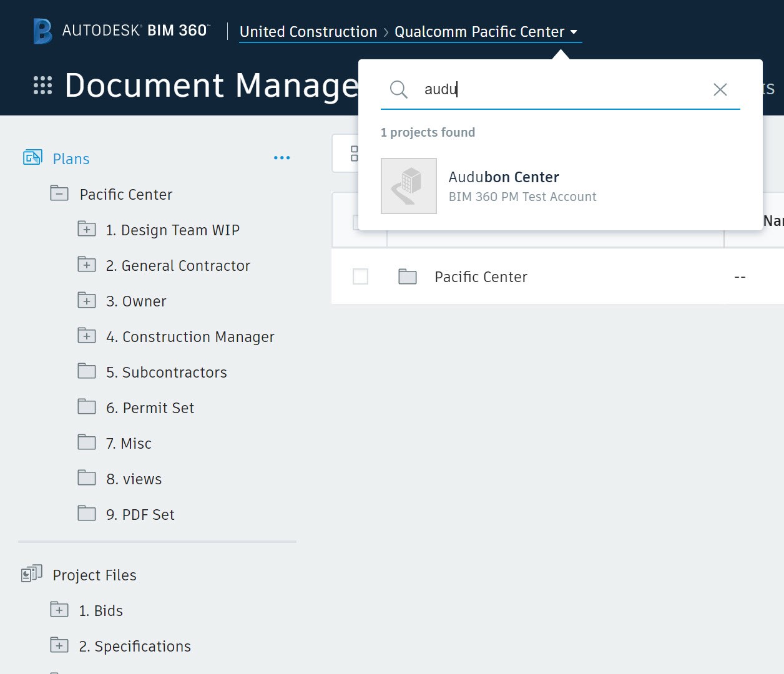Click inside the project search field

pos(562,89)
